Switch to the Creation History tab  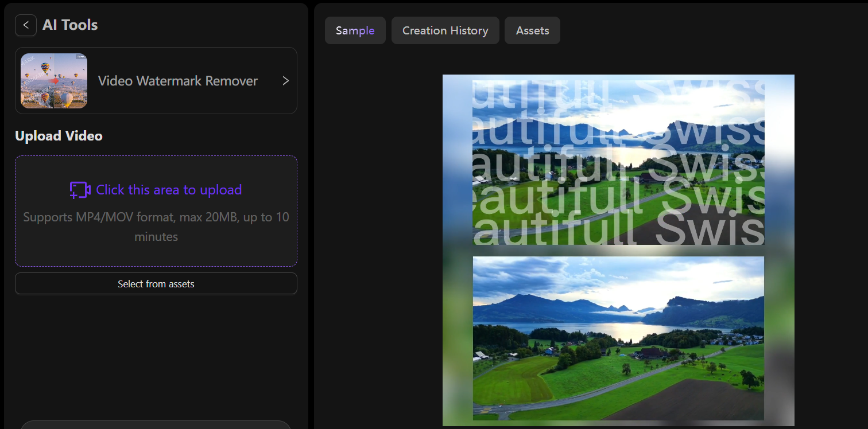[x=445, y=30]
